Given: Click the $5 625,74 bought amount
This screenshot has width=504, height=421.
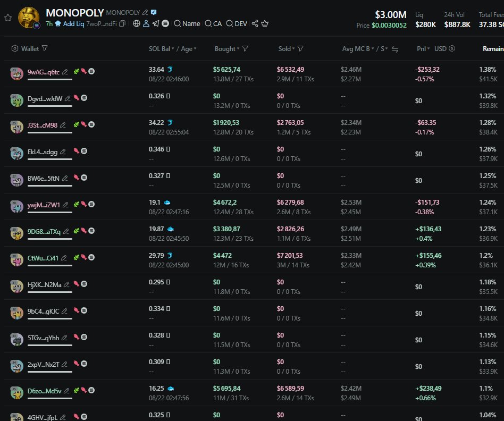Looking at the screenshot, I should pyautogui.click(x=226, y=70).
